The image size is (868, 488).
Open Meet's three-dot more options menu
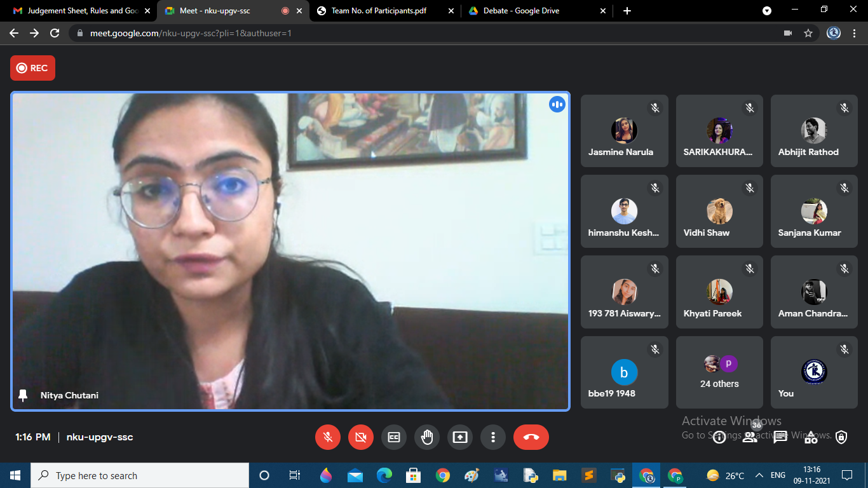(x=492, y=437)
